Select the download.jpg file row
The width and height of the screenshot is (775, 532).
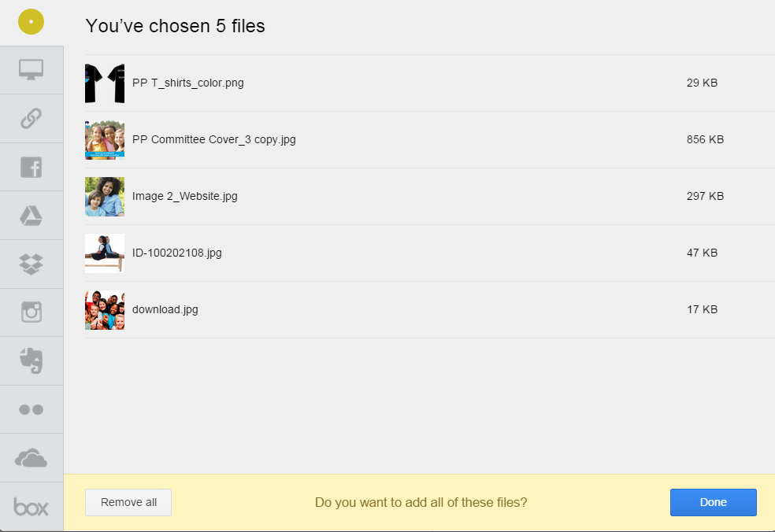click(x=430, y=310)
